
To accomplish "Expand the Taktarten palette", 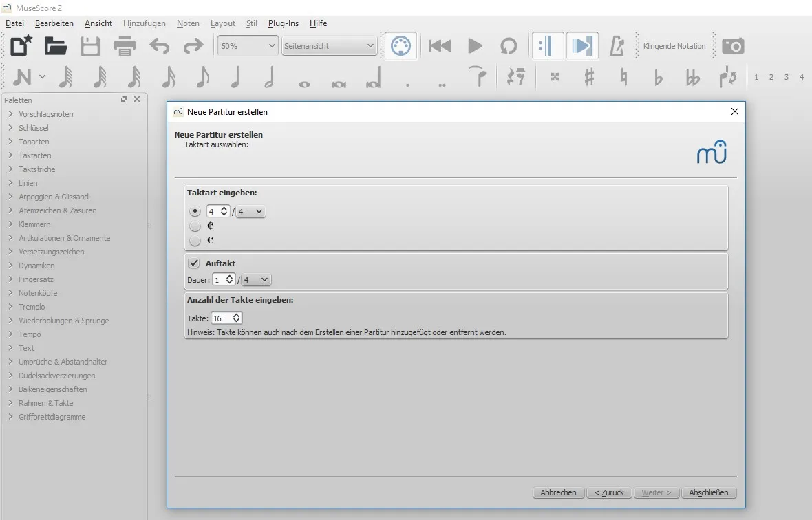I will coord(10,155).
